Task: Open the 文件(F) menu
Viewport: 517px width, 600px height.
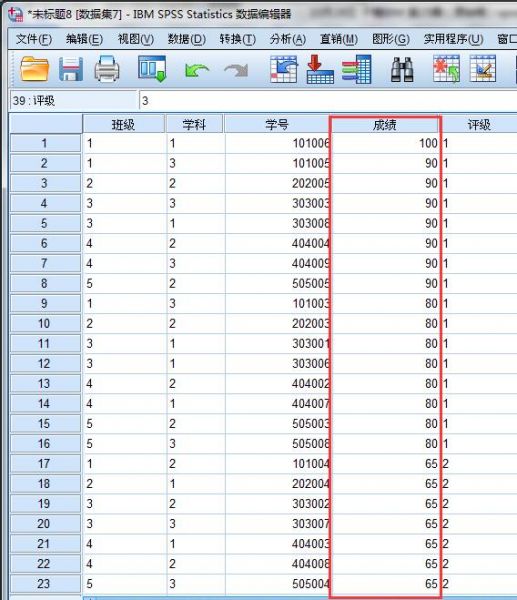Action: pyautogui.click(x=34, y=39)
